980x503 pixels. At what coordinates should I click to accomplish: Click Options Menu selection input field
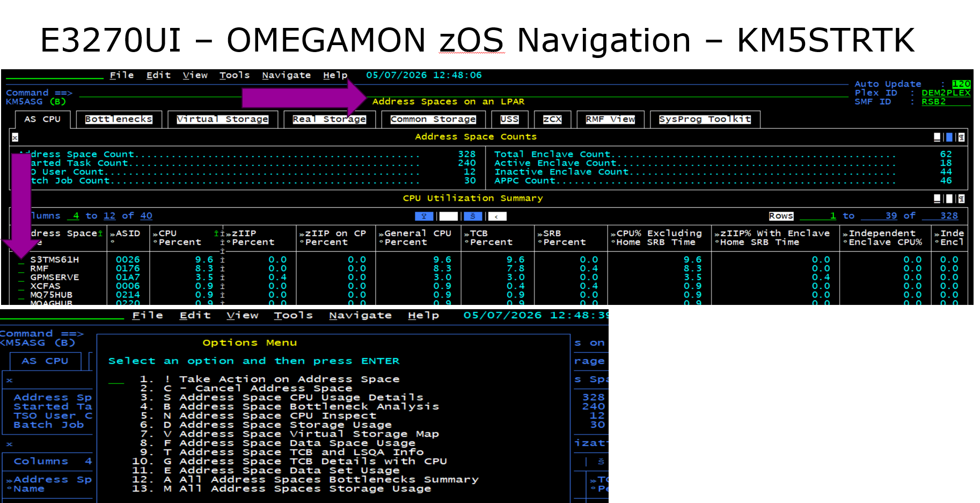click(116, 380)
